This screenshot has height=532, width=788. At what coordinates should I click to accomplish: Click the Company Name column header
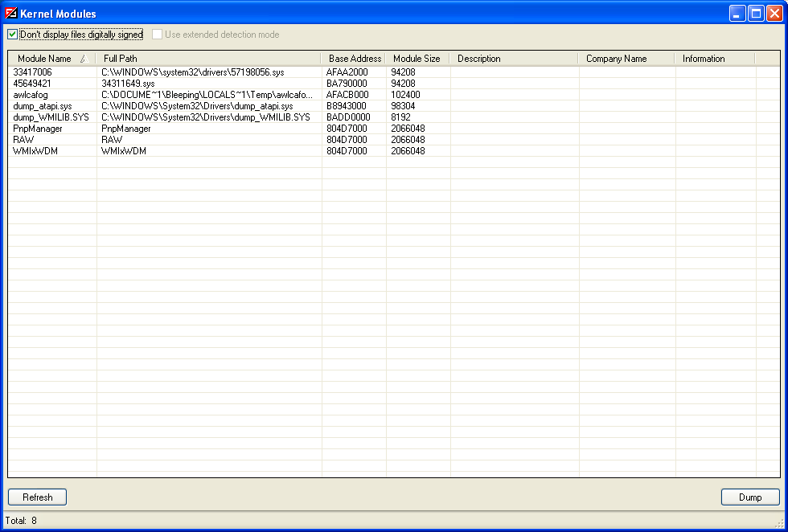(x=626, y=59)
